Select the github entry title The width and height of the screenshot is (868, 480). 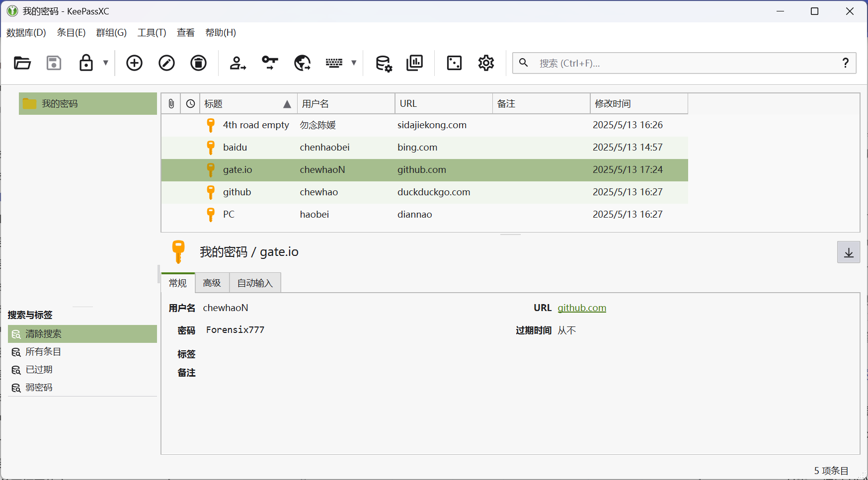[237, 192]
